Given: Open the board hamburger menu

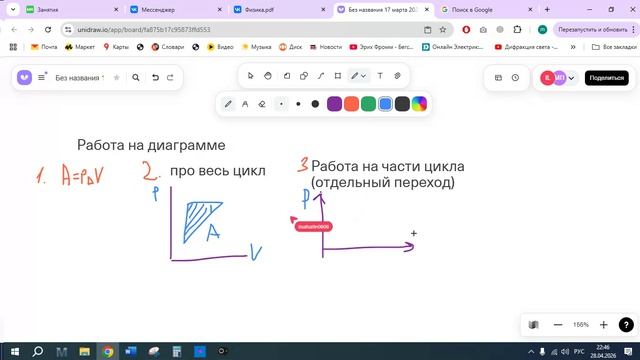Looking at the screenshot, I should pyautogui.click(x=42, y=77).
